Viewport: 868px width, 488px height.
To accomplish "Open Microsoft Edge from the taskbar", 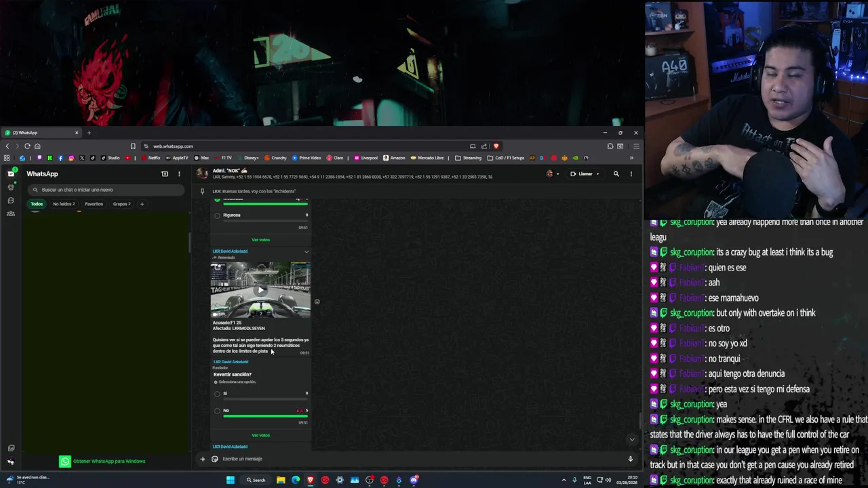I will pyautogui.click(x=296, y=481).
